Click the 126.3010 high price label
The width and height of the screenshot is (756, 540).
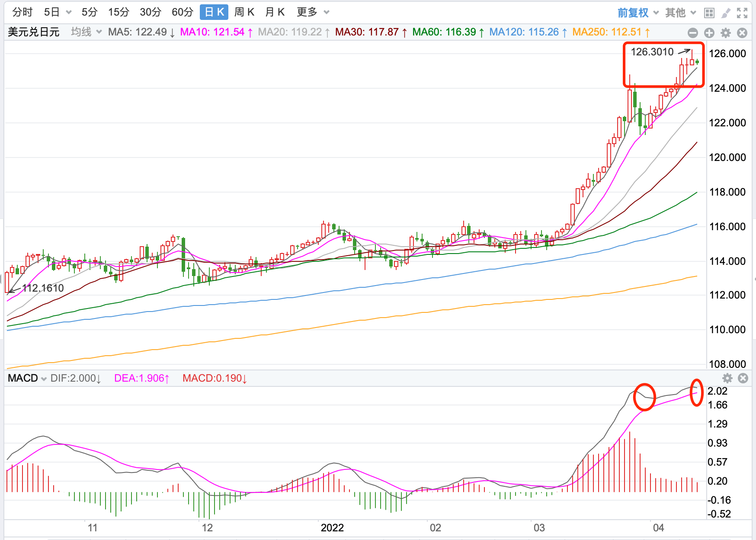tap(652, 52)
